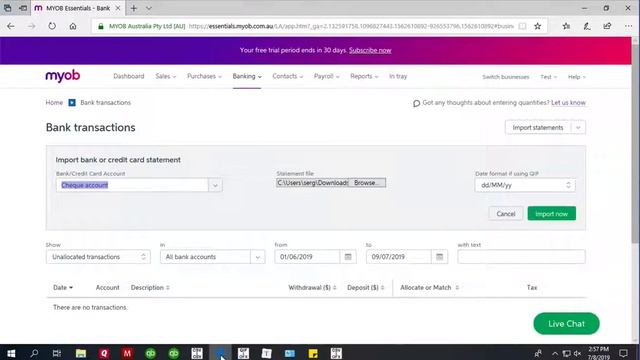
Task: Open Windows taskbar search
Action: (x=34, y=353)
